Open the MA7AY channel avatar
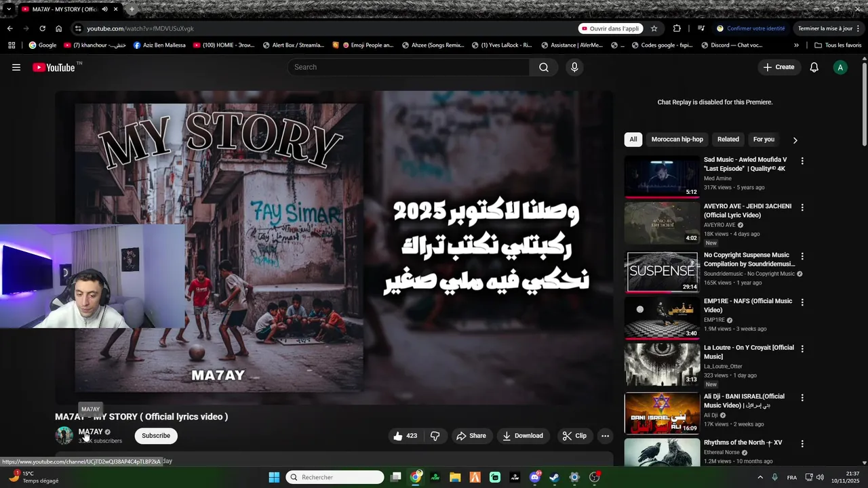The width and height of the screenshot is (868, 488). click(64, 436)
